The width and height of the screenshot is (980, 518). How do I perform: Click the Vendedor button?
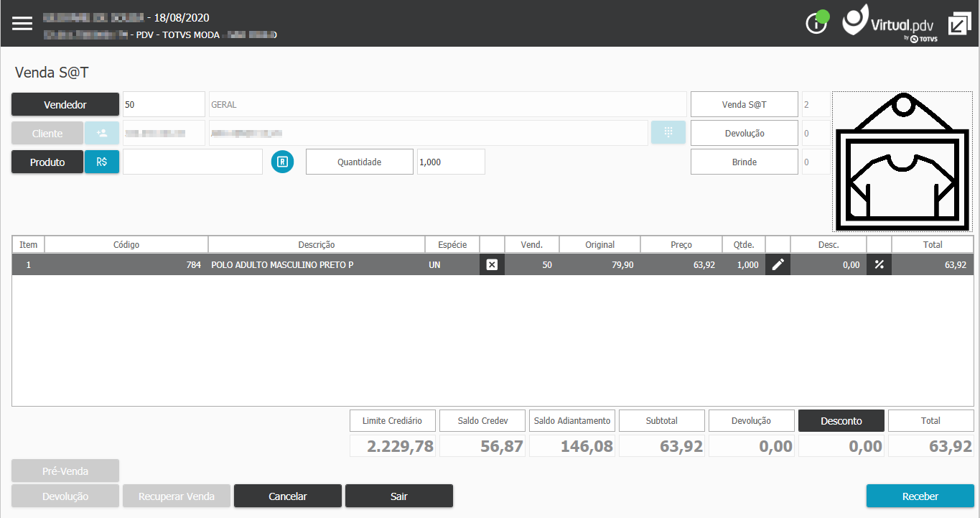[x=65, y=104]
